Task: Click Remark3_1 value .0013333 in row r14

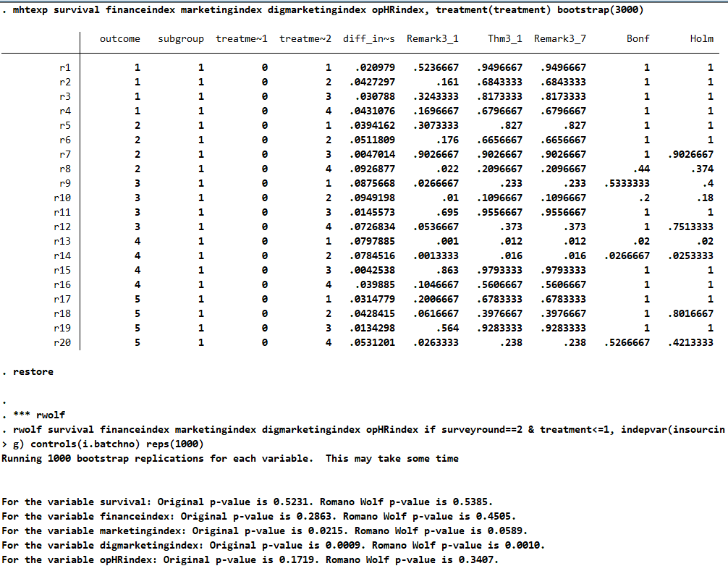Action: (x=436, y=255)
